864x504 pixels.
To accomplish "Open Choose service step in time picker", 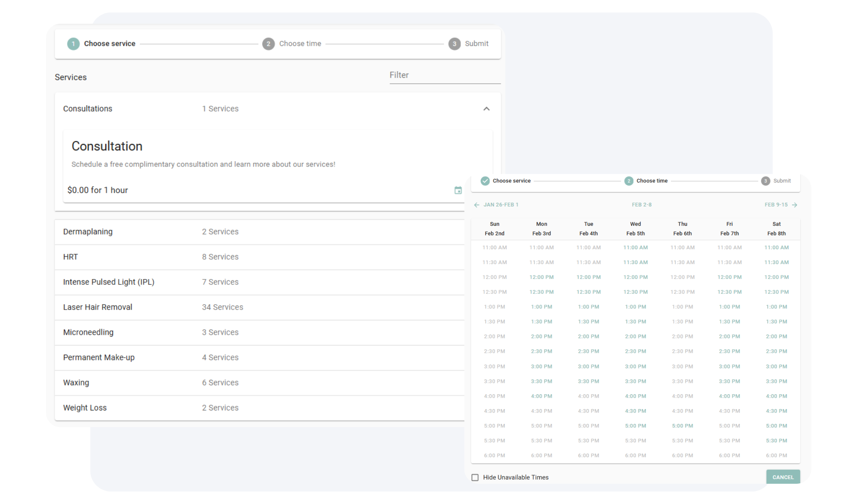I will tap(512, 181).
